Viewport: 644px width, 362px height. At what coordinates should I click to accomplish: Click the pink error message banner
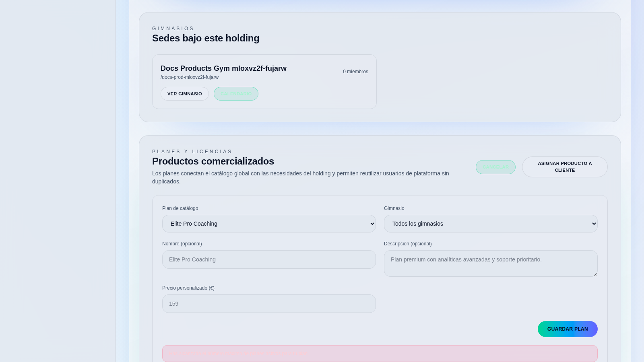coord(380,354)
